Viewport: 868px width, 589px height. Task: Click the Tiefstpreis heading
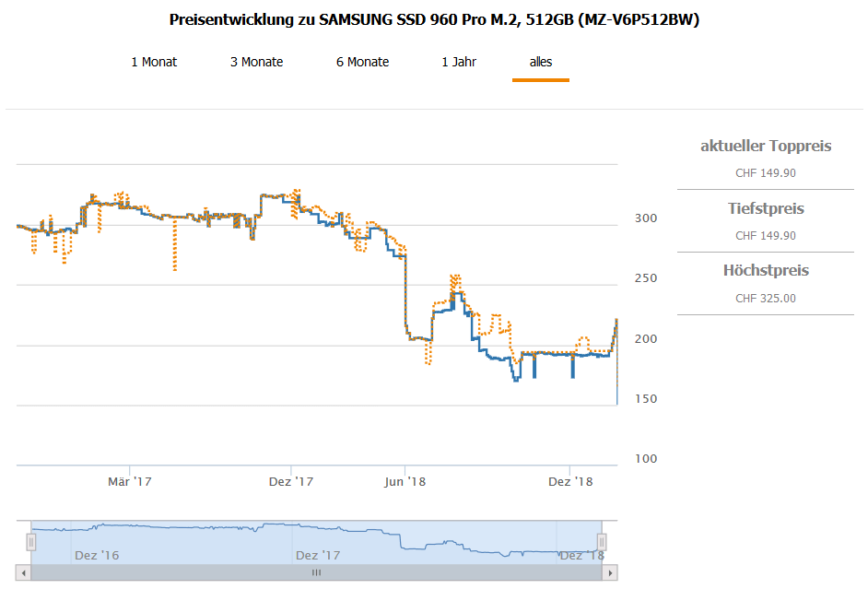(766, 208)
